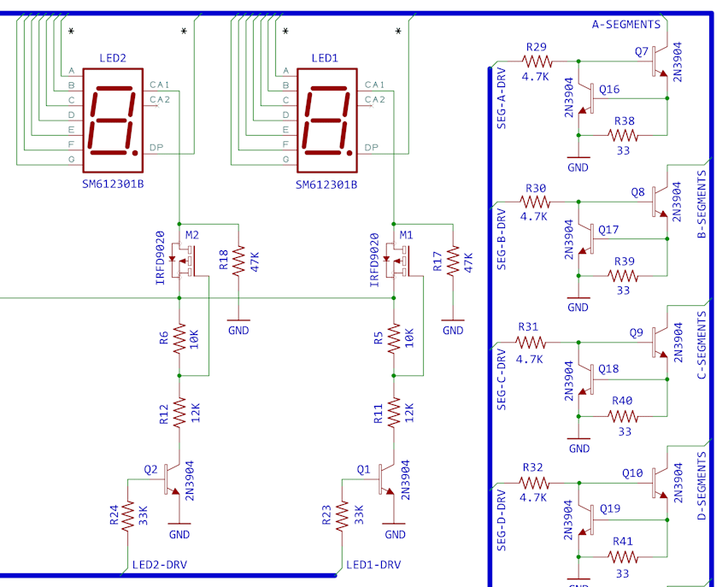Select the R23 33K resistor symbol
The width and height of the screenshot is (728, 587).
click(342, 516)
